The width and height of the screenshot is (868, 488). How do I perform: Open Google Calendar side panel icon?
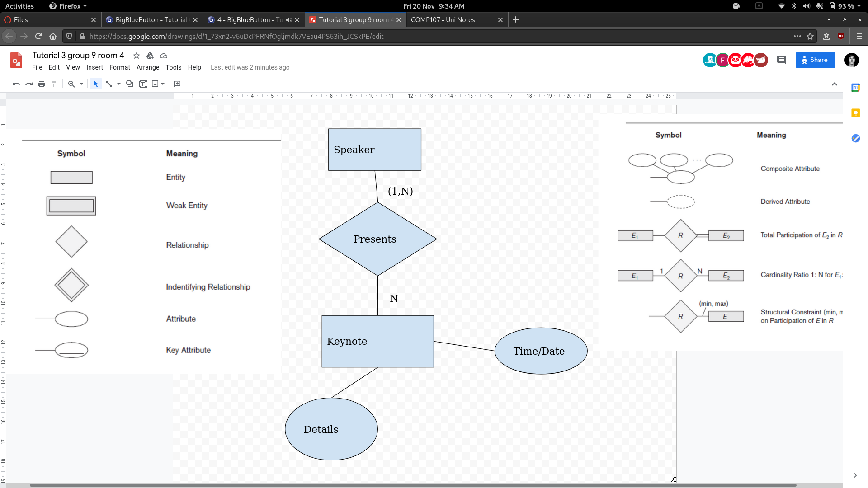[x=855, y=88]
